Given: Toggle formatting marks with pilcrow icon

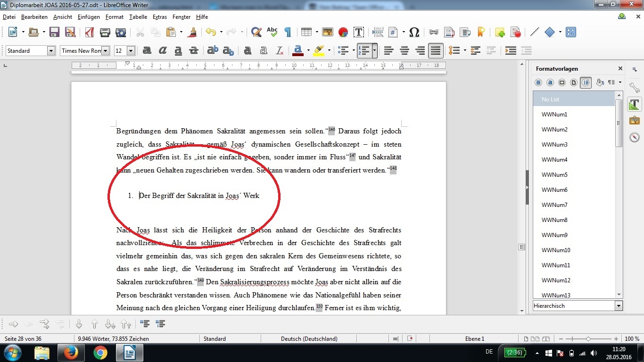Looking at the screenshot, I should [288, 32].
